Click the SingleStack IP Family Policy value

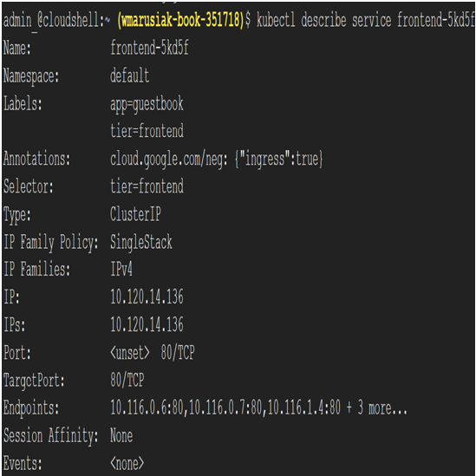(x=141, y=242)
